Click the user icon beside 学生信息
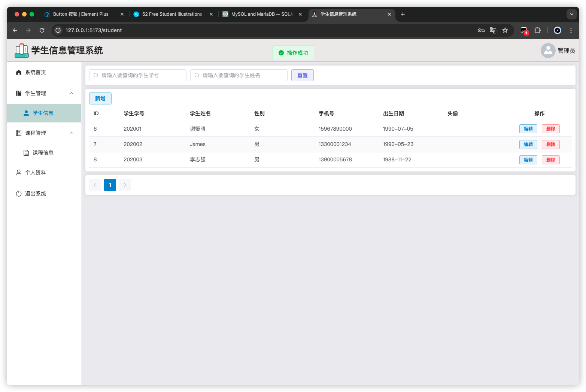Image resolution: width=586 pixels, height=392 pixels. click(x=26, y=113)
